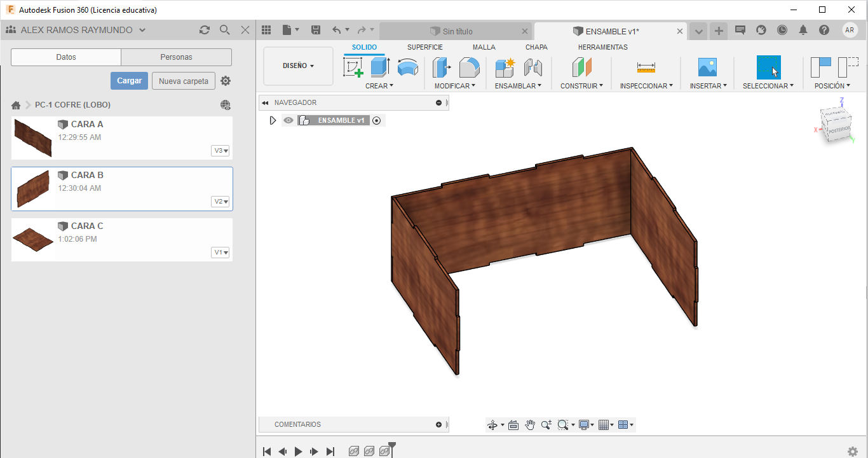Switch to the SUPERFICIE ribbon tab
The width and height of the screenshot is (868, 458).
[424, 47]
